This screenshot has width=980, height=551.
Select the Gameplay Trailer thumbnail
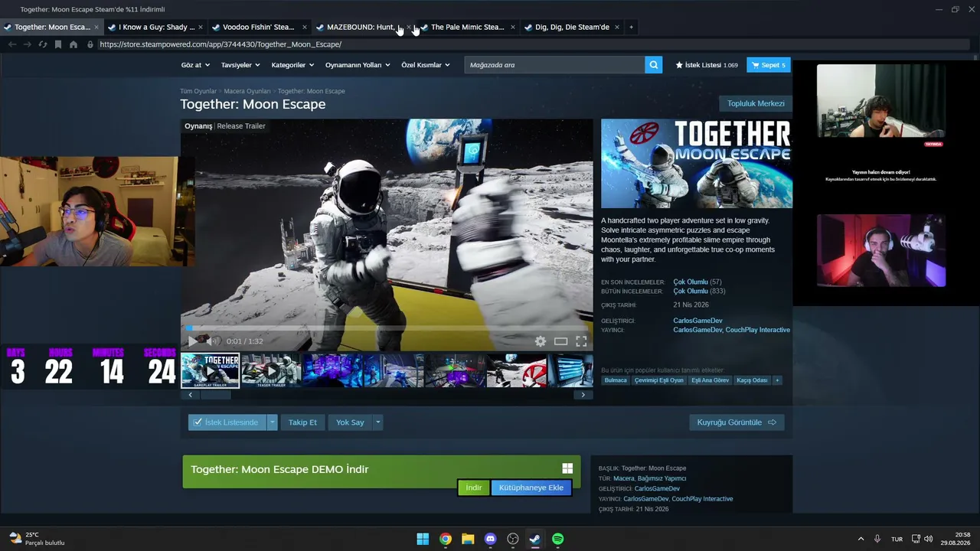pyautogui.click(x=211, y=371)
